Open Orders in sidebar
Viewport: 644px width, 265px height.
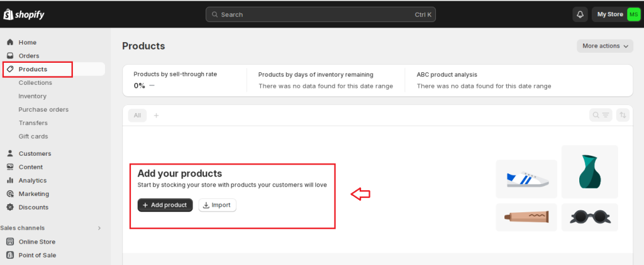pyautogui.click(x=29, y=56)
